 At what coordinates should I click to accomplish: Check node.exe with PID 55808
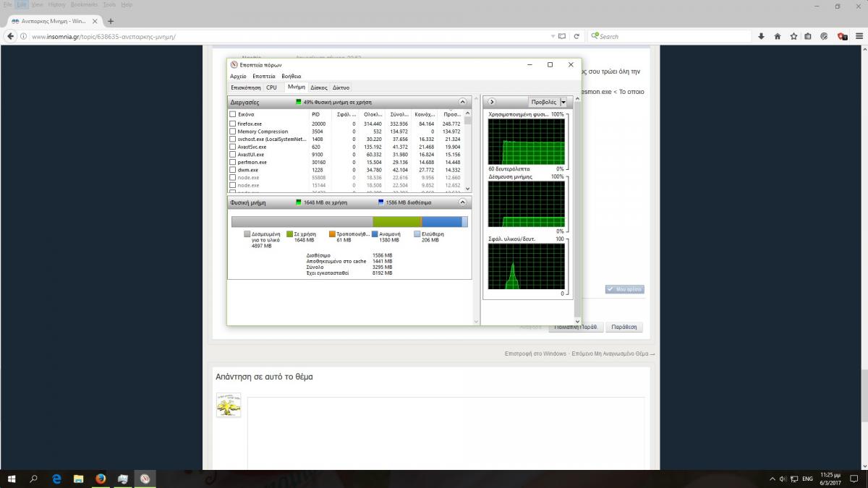[x=233, y=177]
